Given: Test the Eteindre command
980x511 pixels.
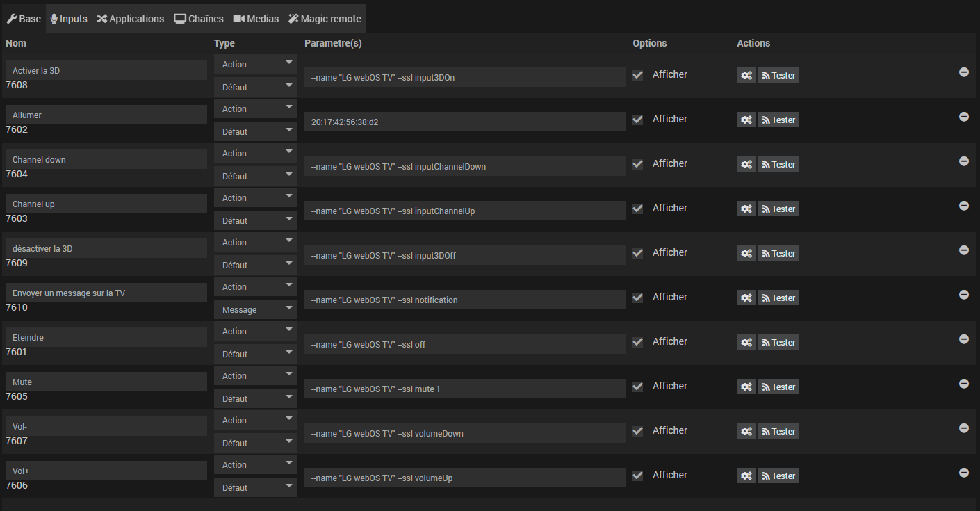Looking at the screenshot, I should click(x=778, y=343).
